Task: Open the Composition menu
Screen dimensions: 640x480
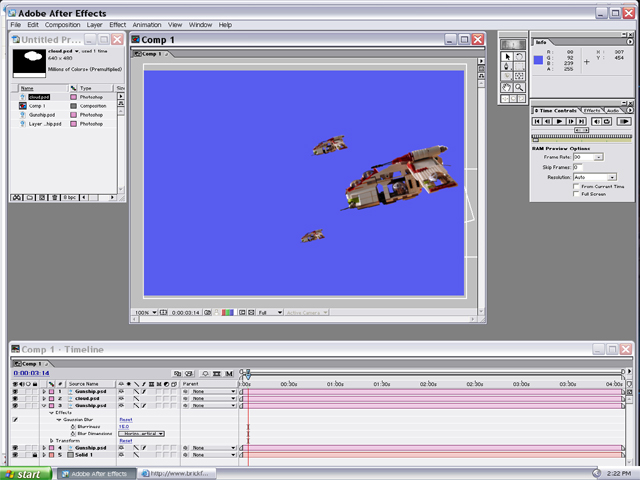Action: click(62, 24)
